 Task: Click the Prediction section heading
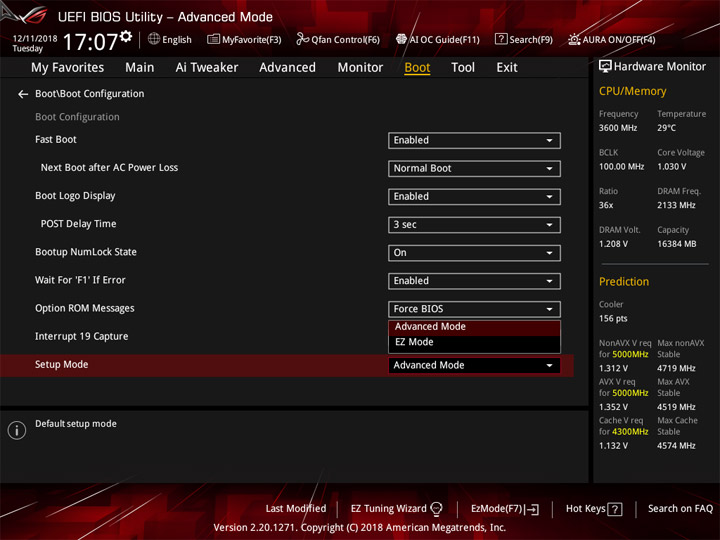click(x=624, y=282)
